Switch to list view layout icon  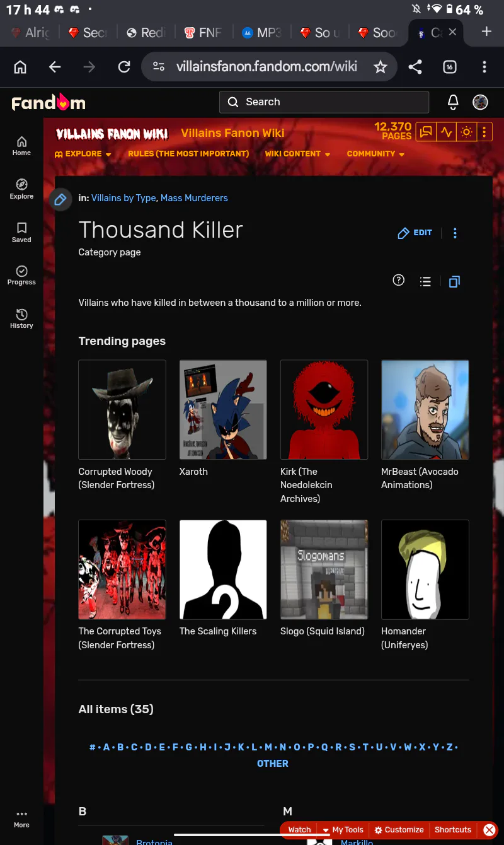pos(425,282)
